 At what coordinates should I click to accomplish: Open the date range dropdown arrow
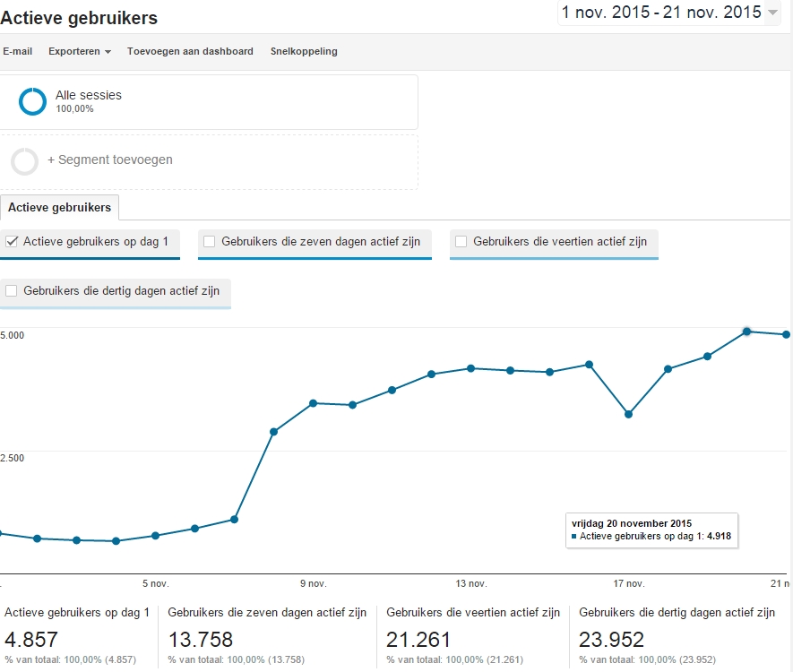pyautogui.click(x=773, y=13)
